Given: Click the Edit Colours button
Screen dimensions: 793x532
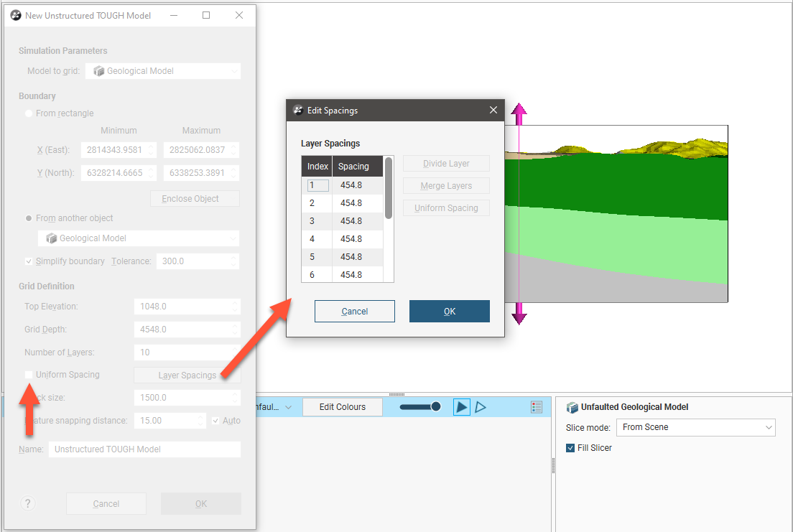Looking at the screenshot, I should click(x=342, y=407).
